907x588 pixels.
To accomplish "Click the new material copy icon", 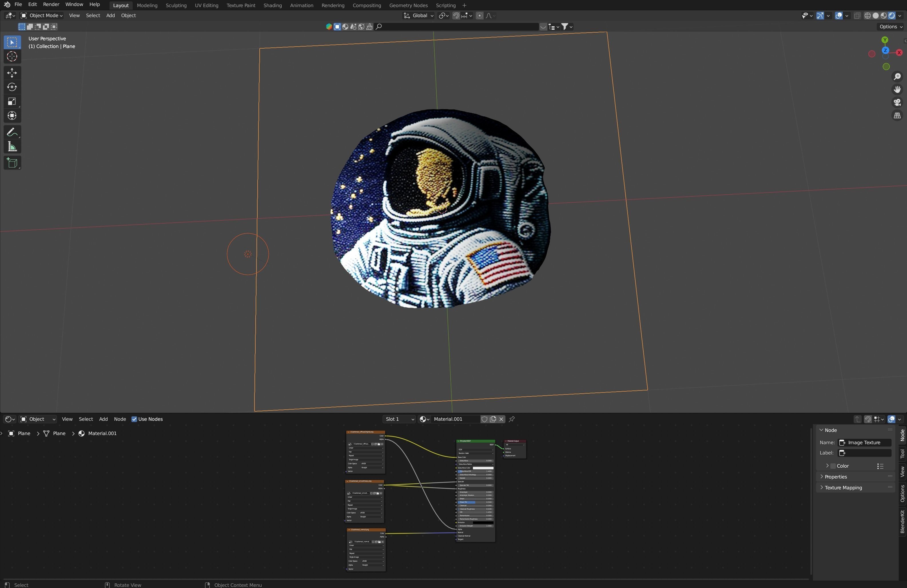I will (493, 419).
